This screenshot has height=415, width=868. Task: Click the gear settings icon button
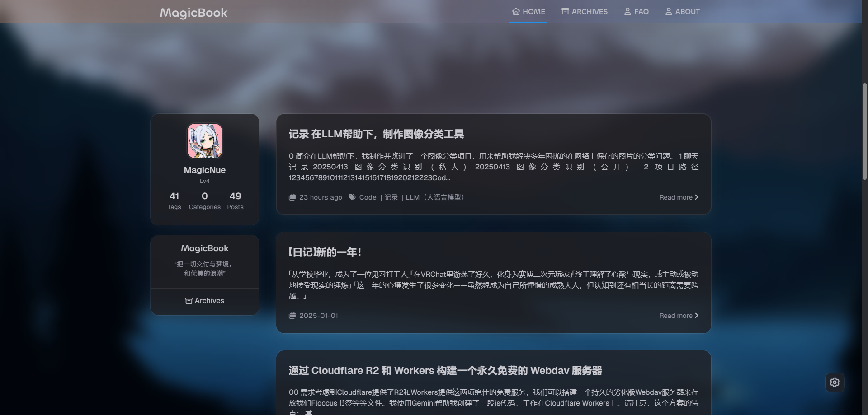tap(835, 382)
